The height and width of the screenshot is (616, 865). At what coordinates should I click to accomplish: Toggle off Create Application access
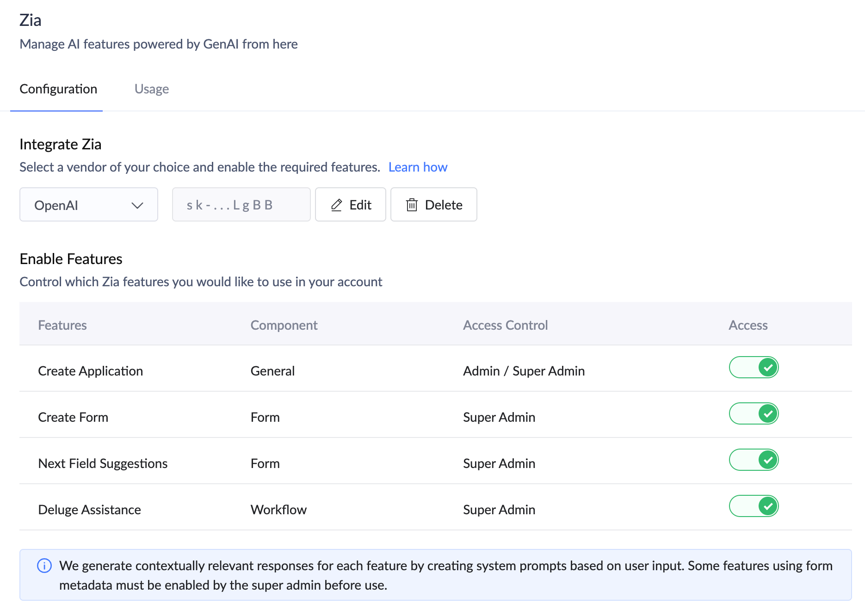(x=754, y=368)
